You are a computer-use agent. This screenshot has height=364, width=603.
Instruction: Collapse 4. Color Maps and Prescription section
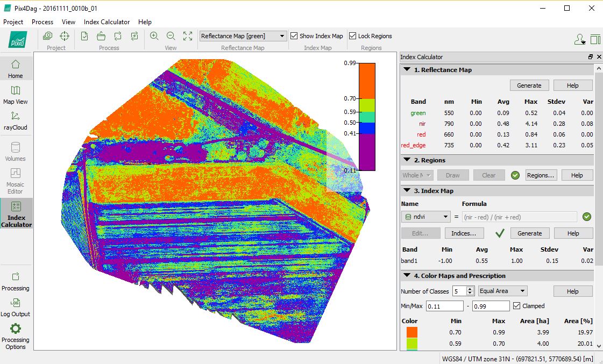[407, 276]
